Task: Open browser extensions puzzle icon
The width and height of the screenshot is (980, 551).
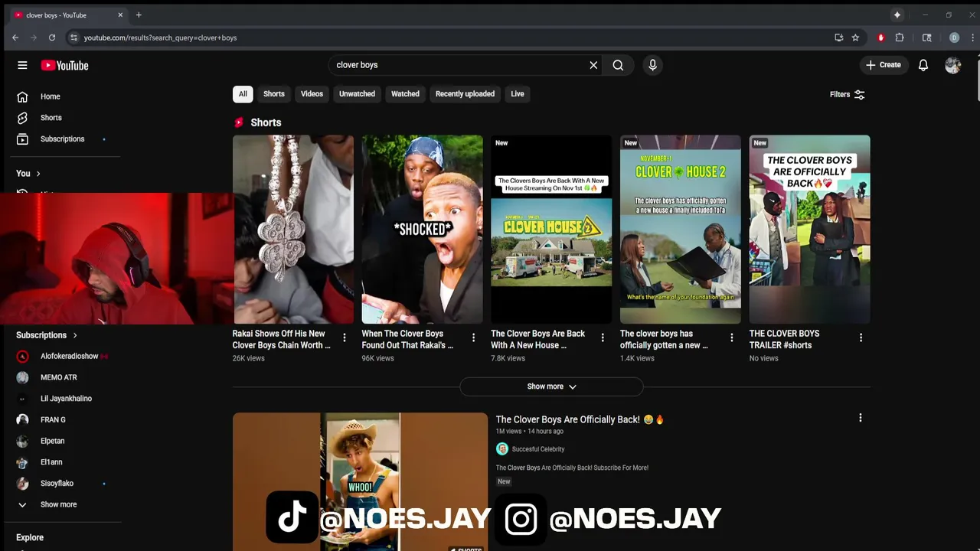Action: coord(900,37)
